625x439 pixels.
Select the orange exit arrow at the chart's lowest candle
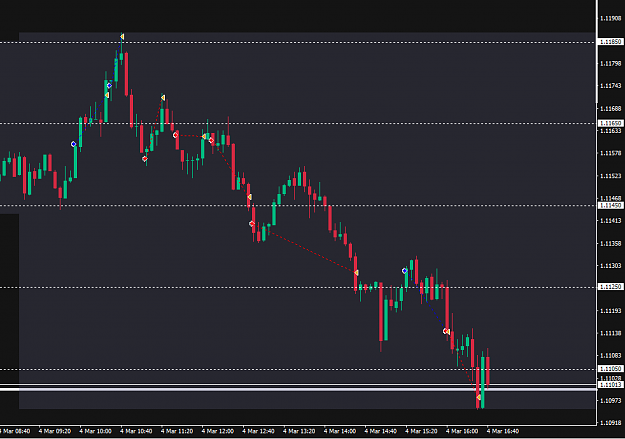click(479, 397)
